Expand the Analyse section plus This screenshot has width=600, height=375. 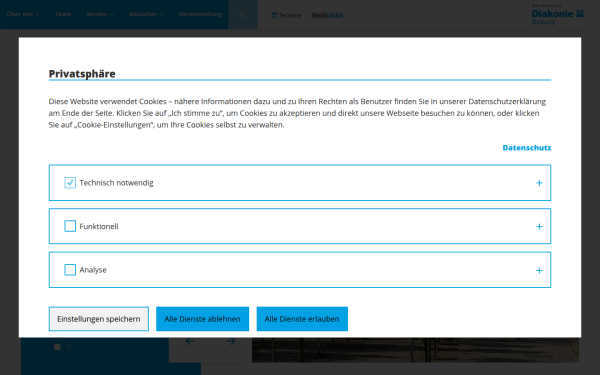(x=539, y=271)
